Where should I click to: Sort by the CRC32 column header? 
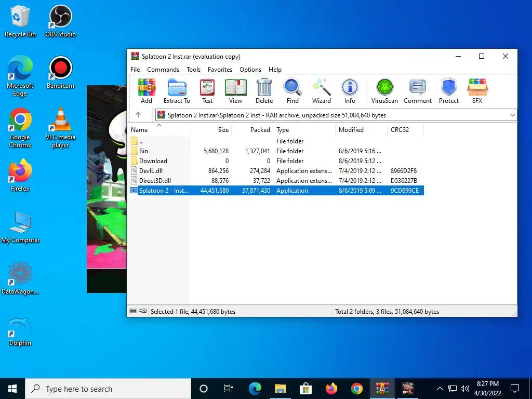tap(405, 129)
